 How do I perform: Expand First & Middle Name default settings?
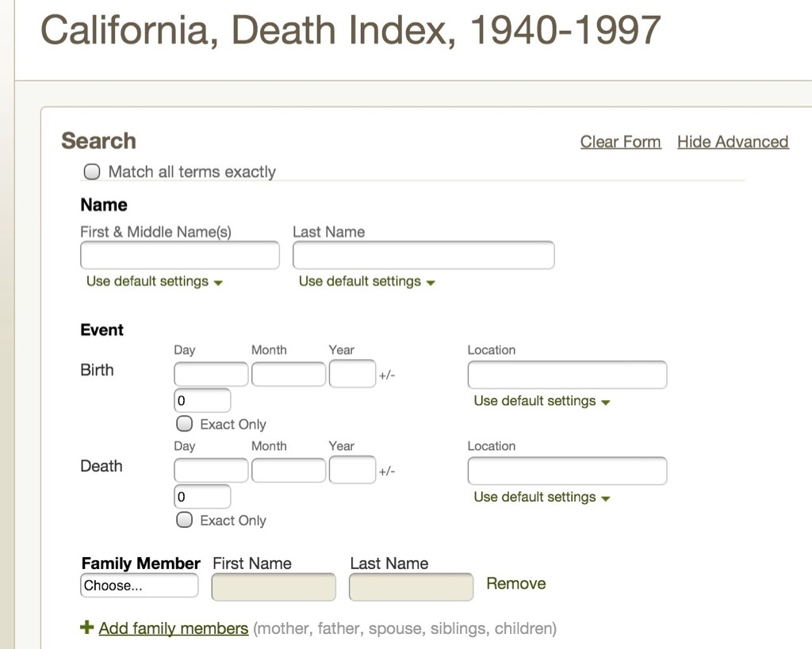(x=154, y=281)
